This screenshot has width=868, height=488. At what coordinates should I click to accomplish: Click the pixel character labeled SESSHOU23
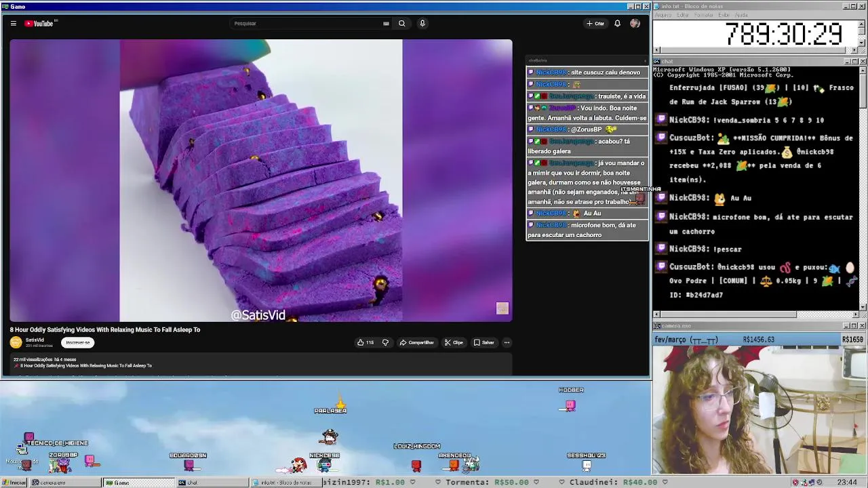[x=587, y=465]
